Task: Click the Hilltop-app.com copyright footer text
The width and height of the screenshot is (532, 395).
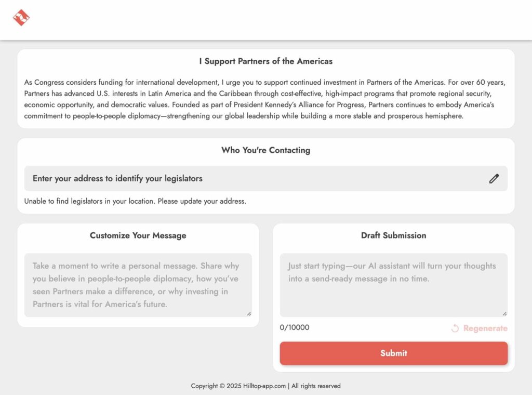Action: [265, 386]
